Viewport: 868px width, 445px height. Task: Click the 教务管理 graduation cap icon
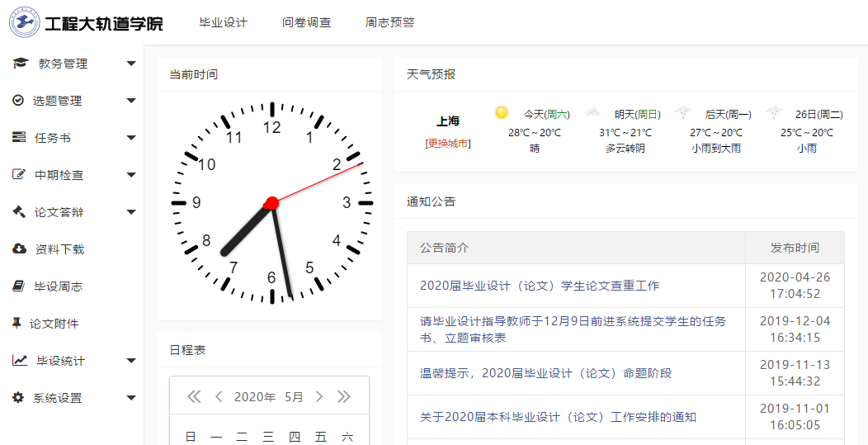click(x=21, y=64)
